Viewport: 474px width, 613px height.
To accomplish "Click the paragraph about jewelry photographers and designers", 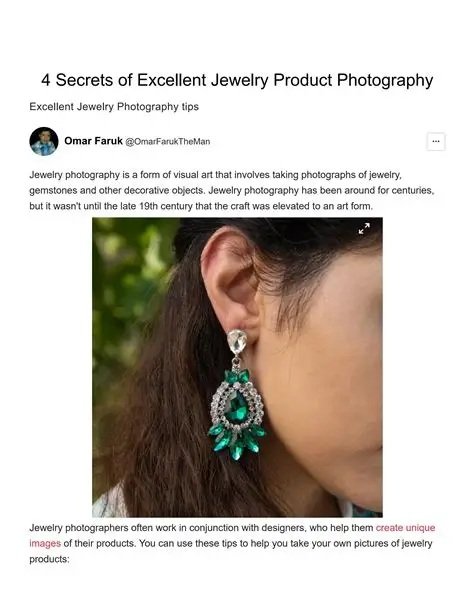I will (232, 543).
